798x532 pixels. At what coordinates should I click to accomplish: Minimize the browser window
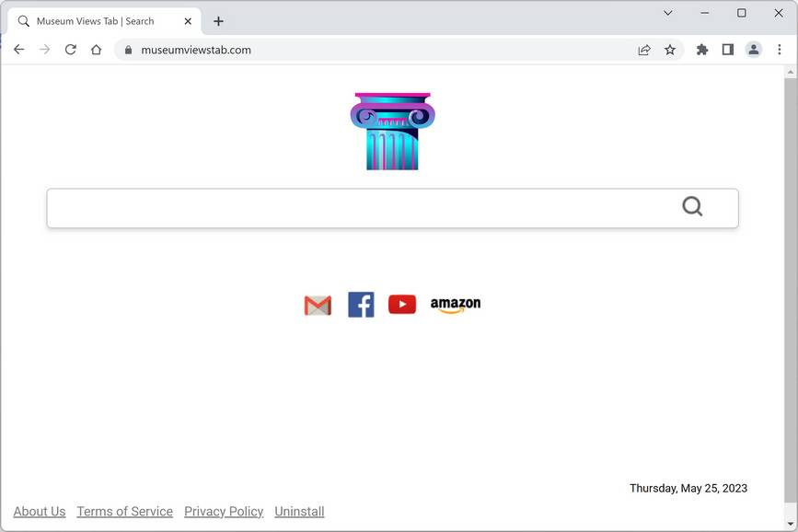coord(705,13)
